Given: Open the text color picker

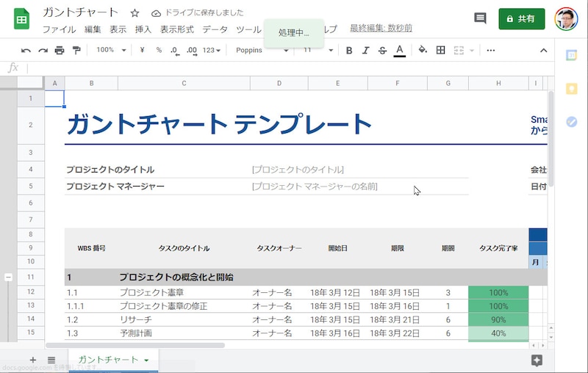Looking at the screenshot, I should pyautogui.click(x=399, y=50).
